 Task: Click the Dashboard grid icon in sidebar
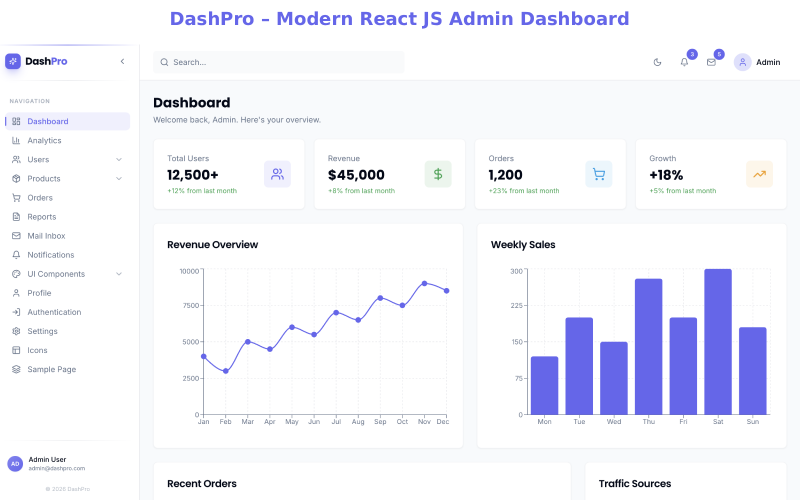point(16,121)
